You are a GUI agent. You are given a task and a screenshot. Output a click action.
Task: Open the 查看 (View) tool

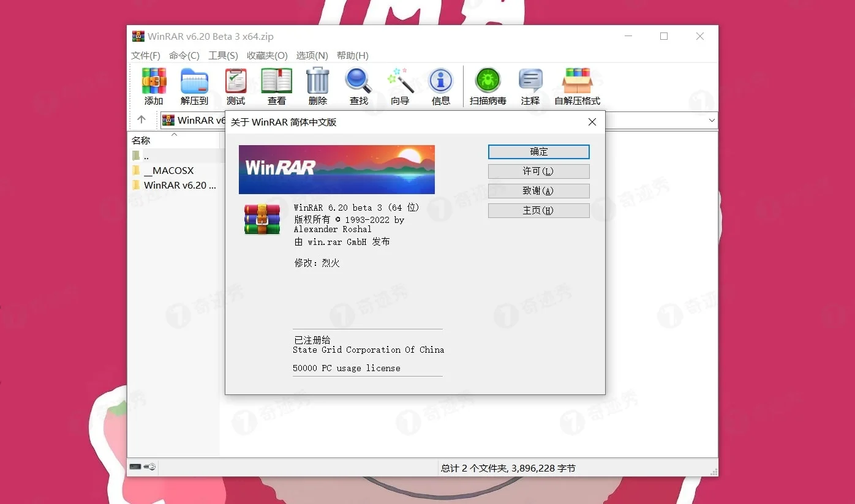(276, 86)
